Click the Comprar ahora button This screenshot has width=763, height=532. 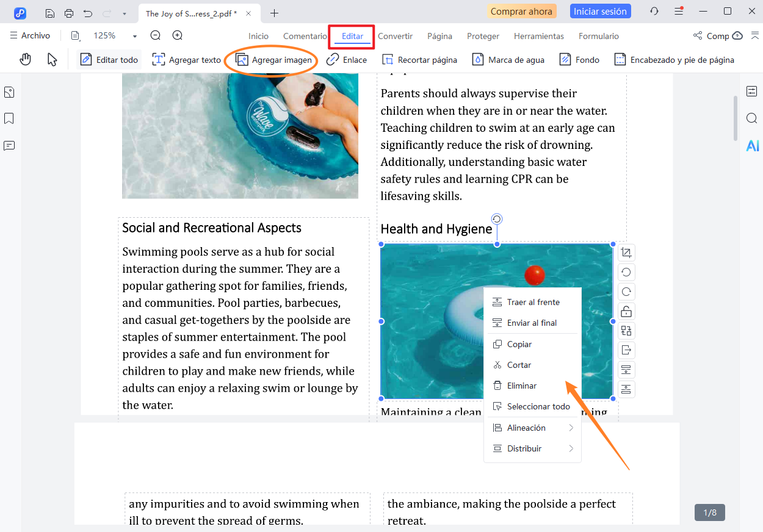tap(521, 10)
